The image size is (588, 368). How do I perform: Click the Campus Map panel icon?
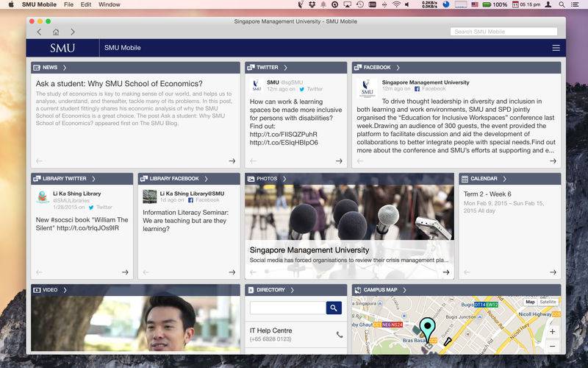358,290
